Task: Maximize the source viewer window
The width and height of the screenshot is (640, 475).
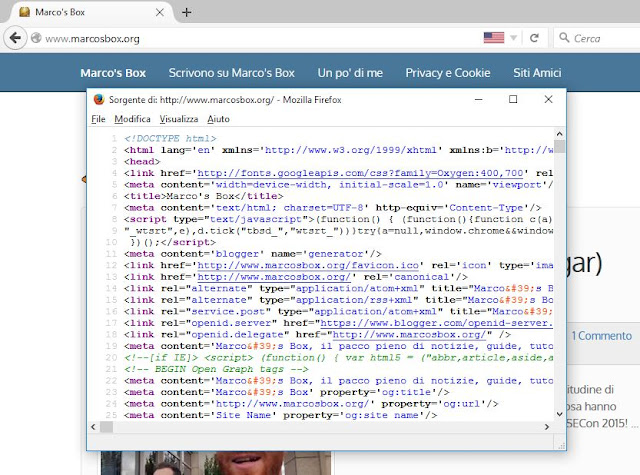Action: point(513,99)
